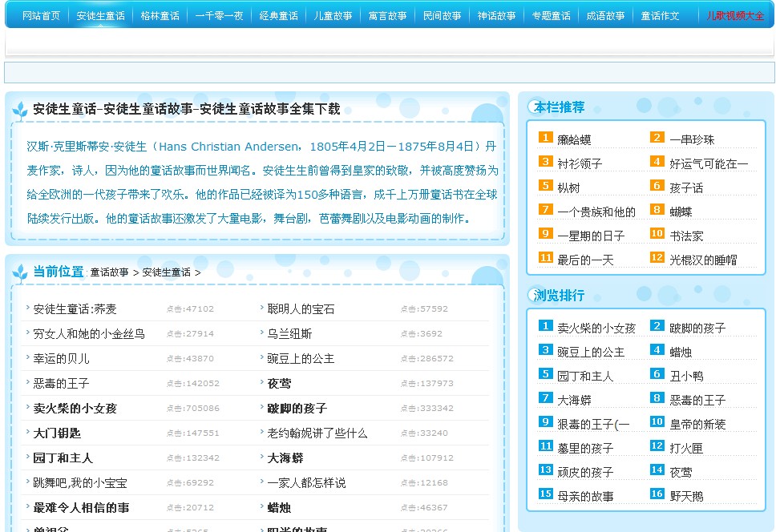Click the leaf icon beside 当前位置

pyautogui.click(x=20, y=272)
